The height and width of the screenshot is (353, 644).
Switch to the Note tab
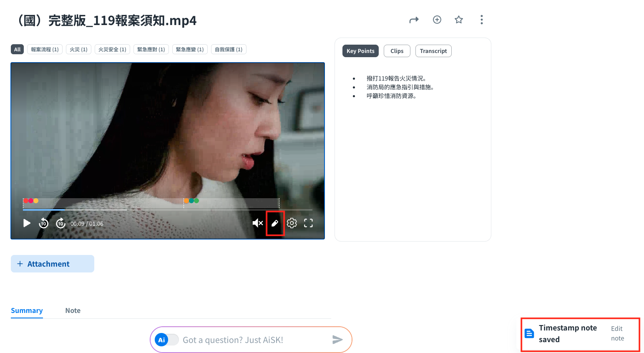[73, 310]
